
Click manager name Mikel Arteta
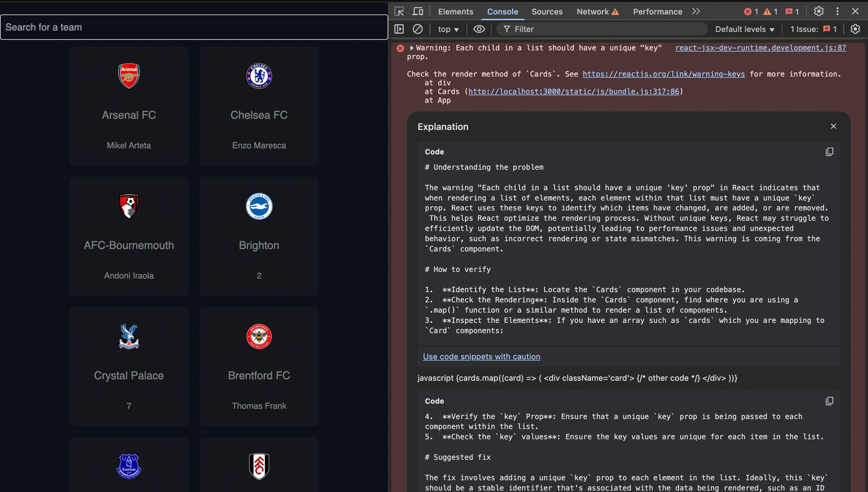point(129,145)
